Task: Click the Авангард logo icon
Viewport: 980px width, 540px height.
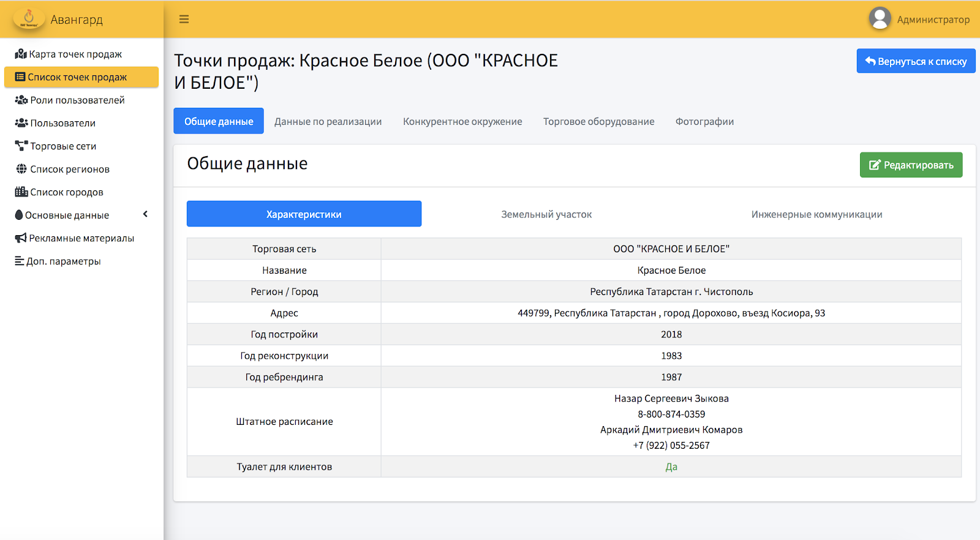Action: pos(29,19)
